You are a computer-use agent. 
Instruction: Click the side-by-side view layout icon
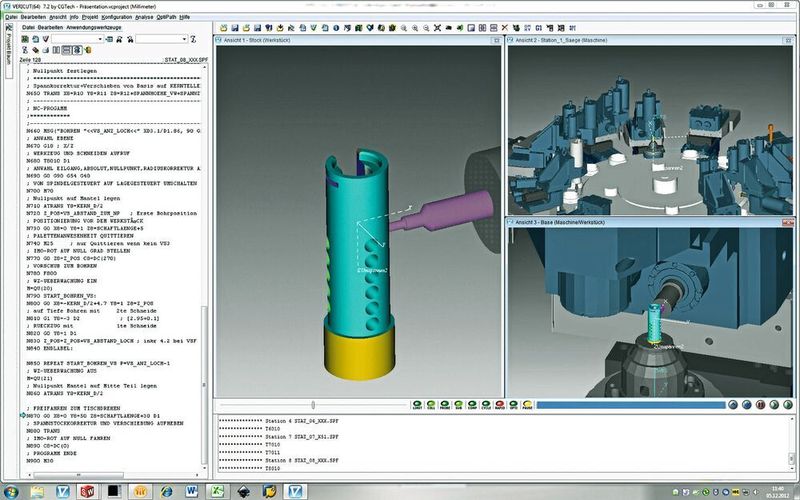point(482,28)
